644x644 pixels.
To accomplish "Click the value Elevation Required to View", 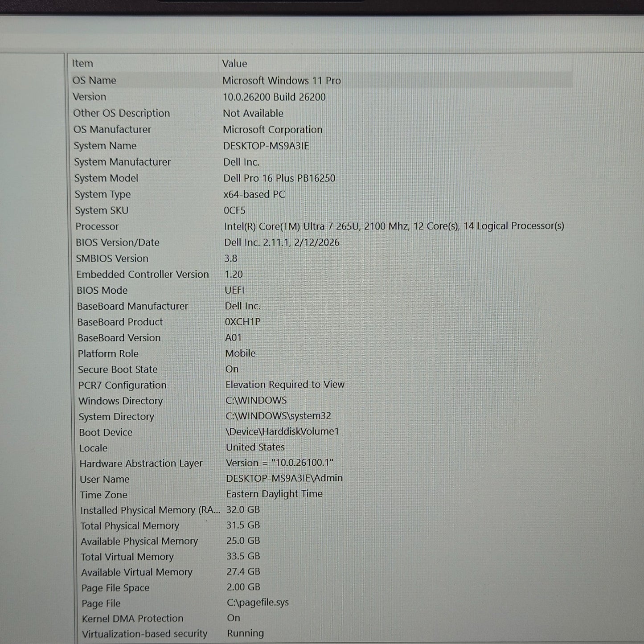I will coord(285,385).
